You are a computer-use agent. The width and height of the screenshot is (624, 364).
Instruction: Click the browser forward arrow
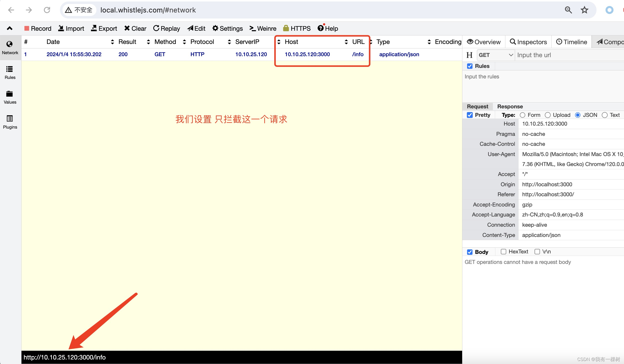click(29, 10)
